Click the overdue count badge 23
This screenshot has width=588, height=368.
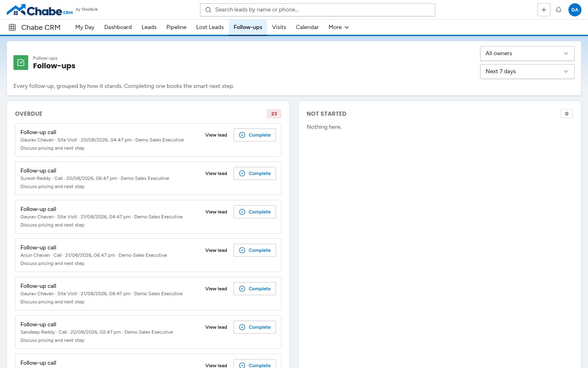coord(274,114)
